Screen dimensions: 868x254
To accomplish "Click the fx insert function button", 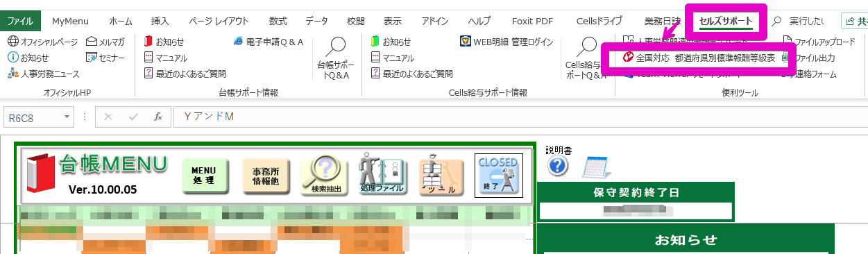I will click(158, 117).
